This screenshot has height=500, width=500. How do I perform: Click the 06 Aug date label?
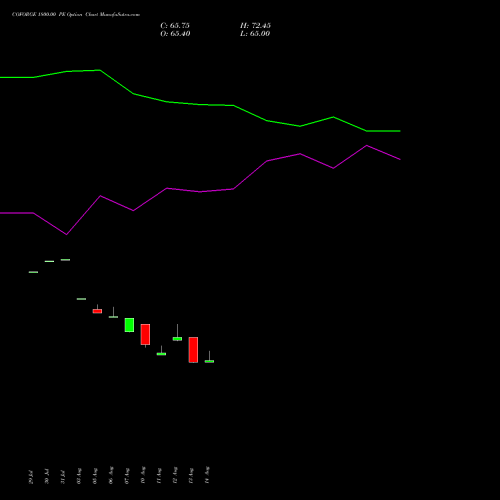111,475
